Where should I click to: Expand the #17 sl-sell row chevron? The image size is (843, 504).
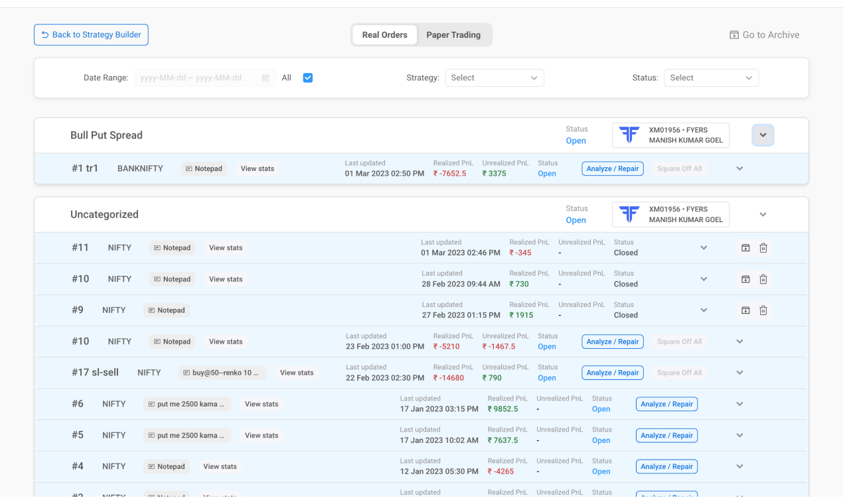click(x=739, y=373)
